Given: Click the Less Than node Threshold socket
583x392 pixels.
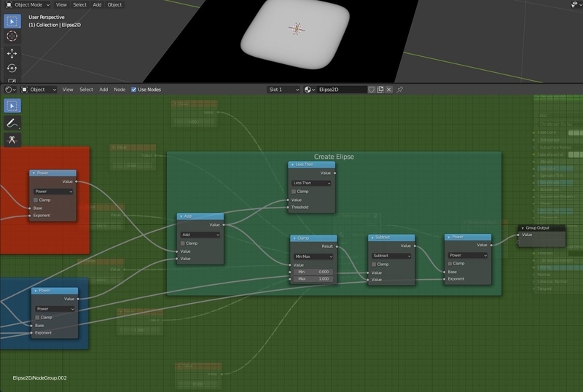Looking at the screenshot, I should click(x=288, y=207).
